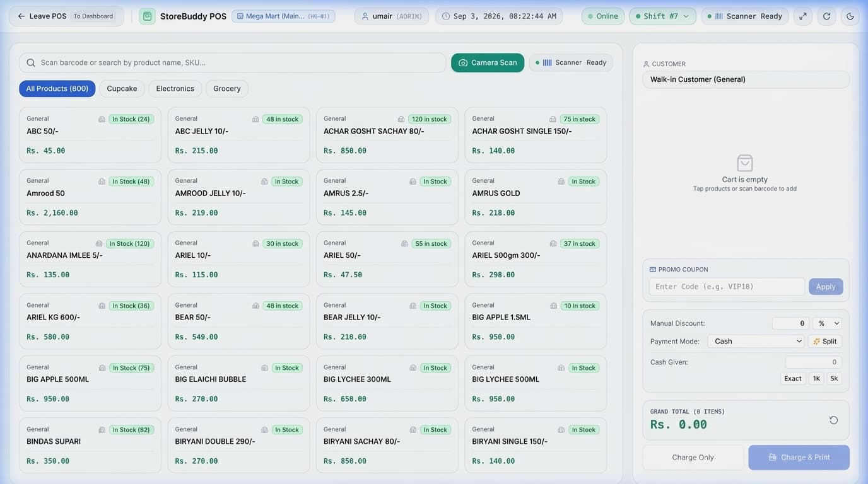Click the clock icon next to date

point(446,16)
